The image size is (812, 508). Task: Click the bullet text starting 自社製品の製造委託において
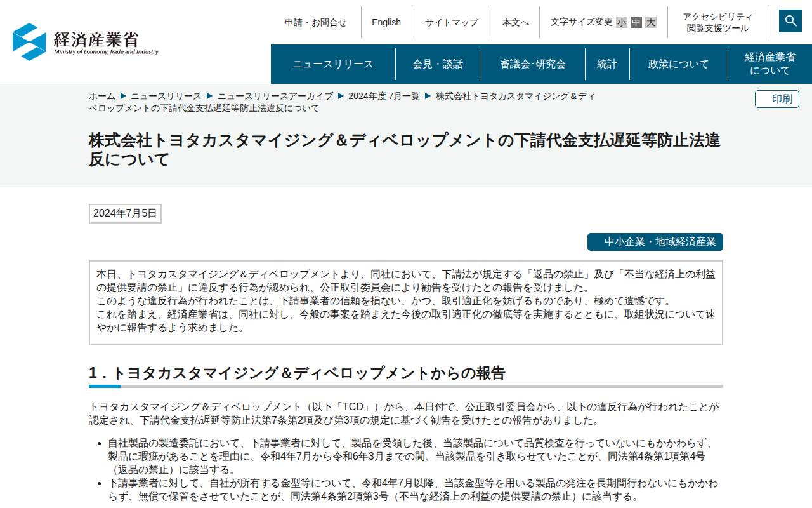point(411,456)
